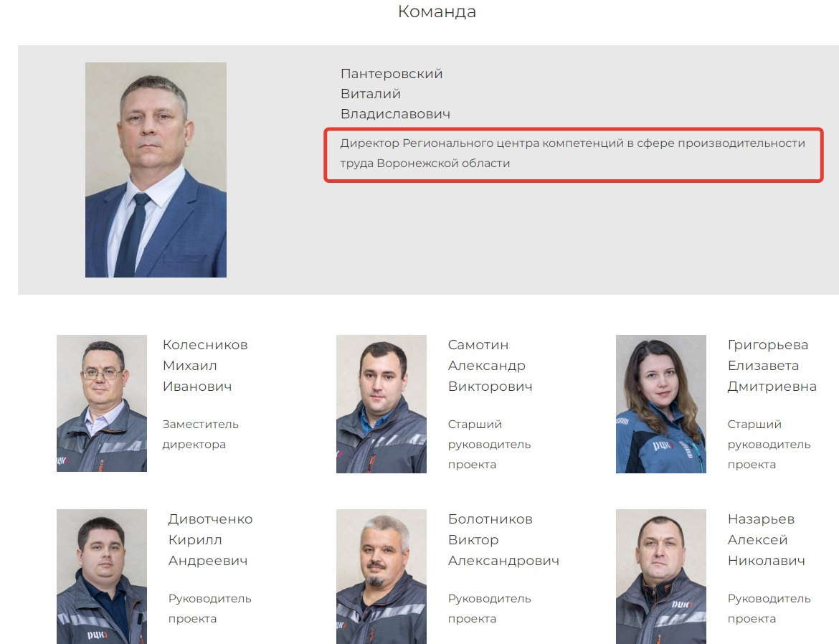Image resolution: width=839 pixels, height=644 pixels.
Task: Click Старший руководитель проекта under Григорьева
Action: (x=769, y=445)
